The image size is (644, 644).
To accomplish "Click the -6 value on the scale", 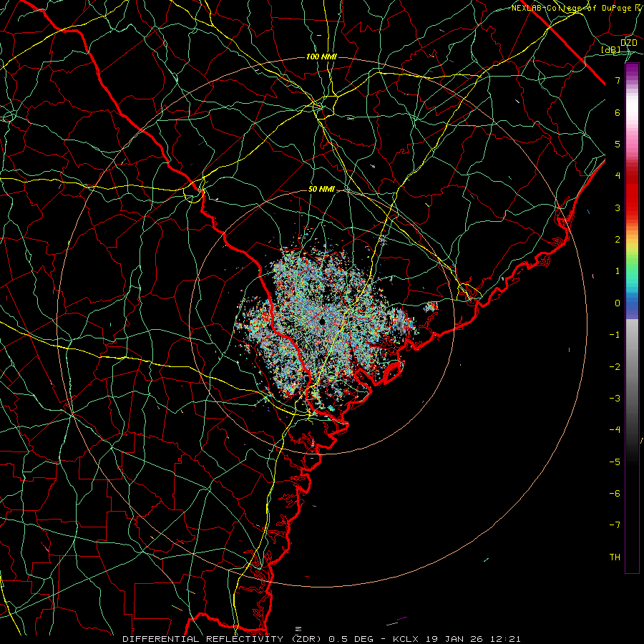I will [x=615, y=493].
